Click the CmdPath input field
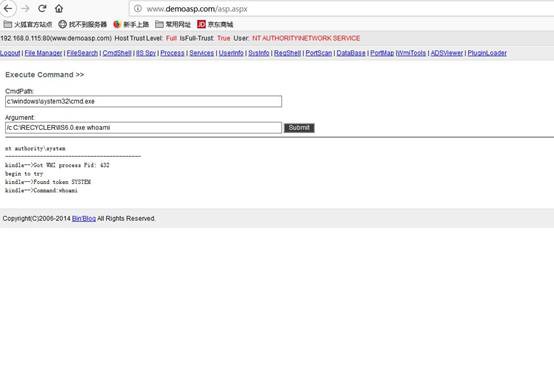This screenshot has width=554, height=382. [143, 101]
